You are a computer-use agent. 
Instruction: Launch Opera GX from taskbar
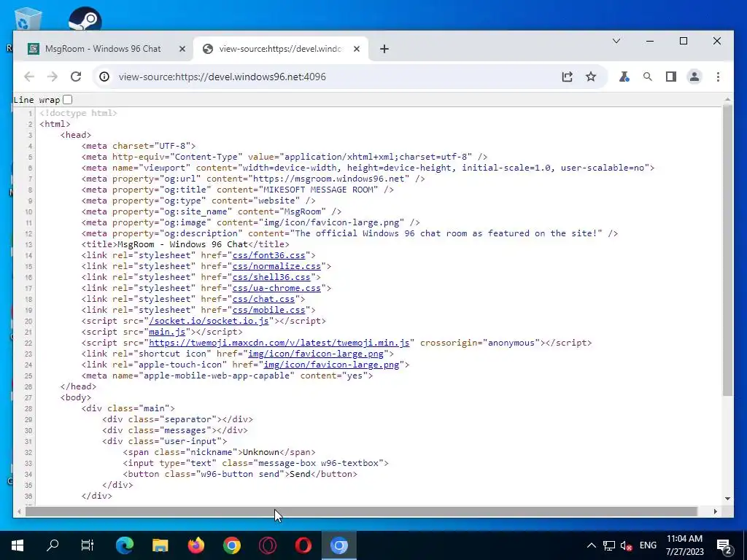point(267,545)
